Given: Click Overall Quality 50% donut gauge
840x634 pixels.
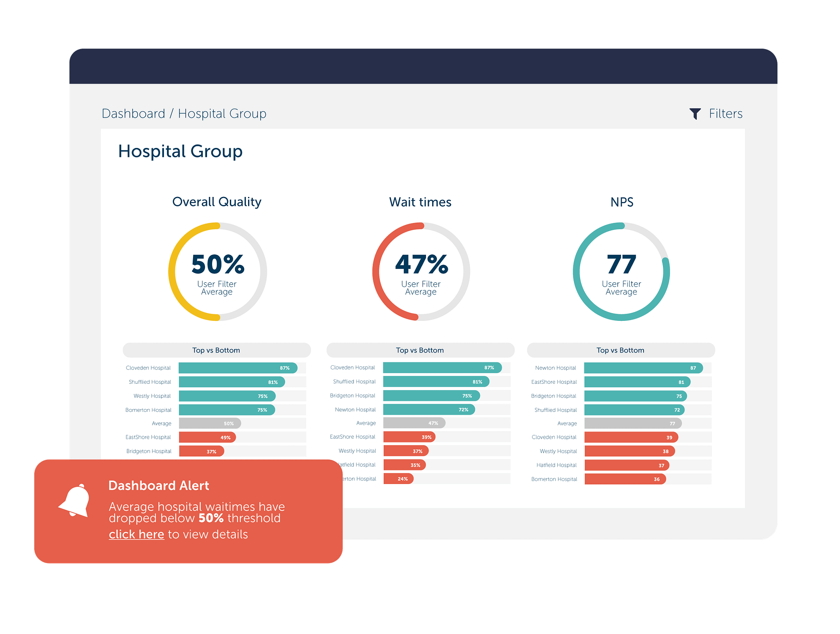Looking at the screenshot, I should pos(217,271).
